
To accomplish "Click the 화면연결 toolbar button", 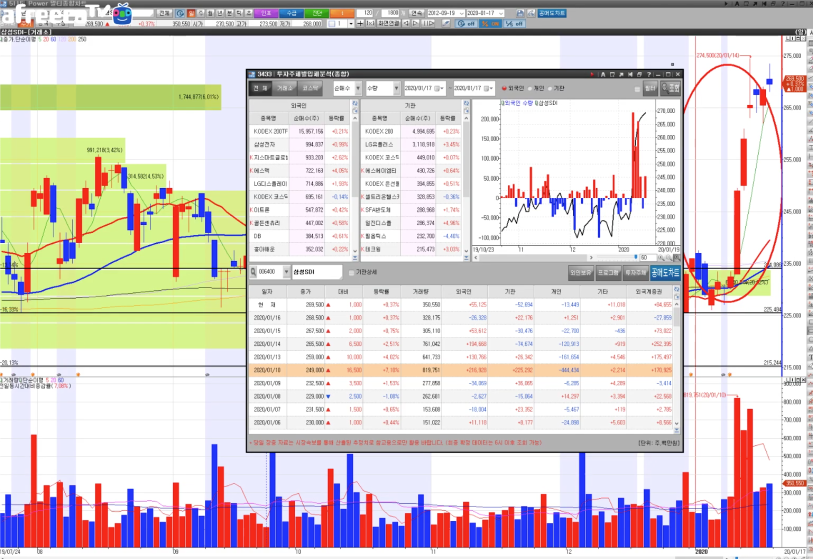I will pyautogui.click(x=388, y=23).
